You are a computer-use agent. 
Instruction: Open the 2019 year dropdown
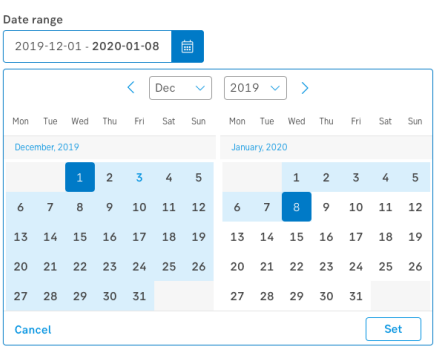click(255, 88)
